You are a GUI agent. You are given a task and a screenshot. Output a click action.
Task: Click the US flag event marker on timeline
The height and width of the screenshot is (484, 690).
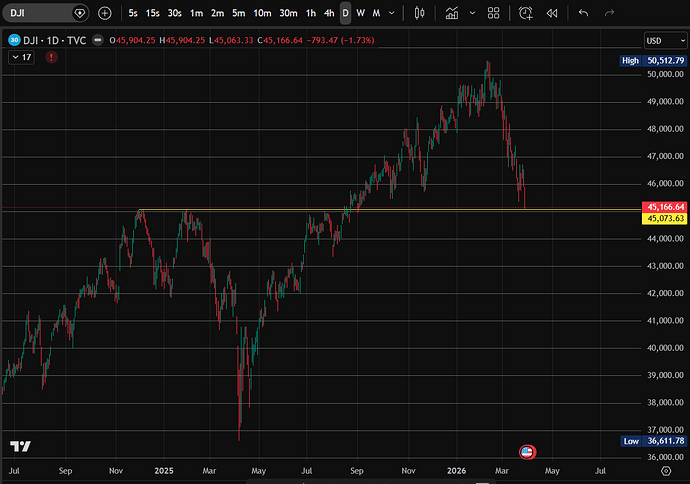(x=526, y=453)
